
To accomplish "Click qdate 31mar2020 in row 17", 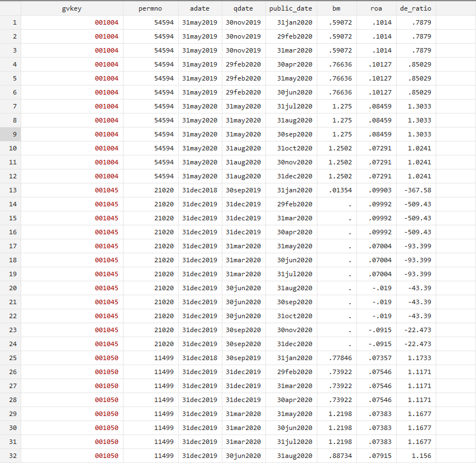I will 244,246.
